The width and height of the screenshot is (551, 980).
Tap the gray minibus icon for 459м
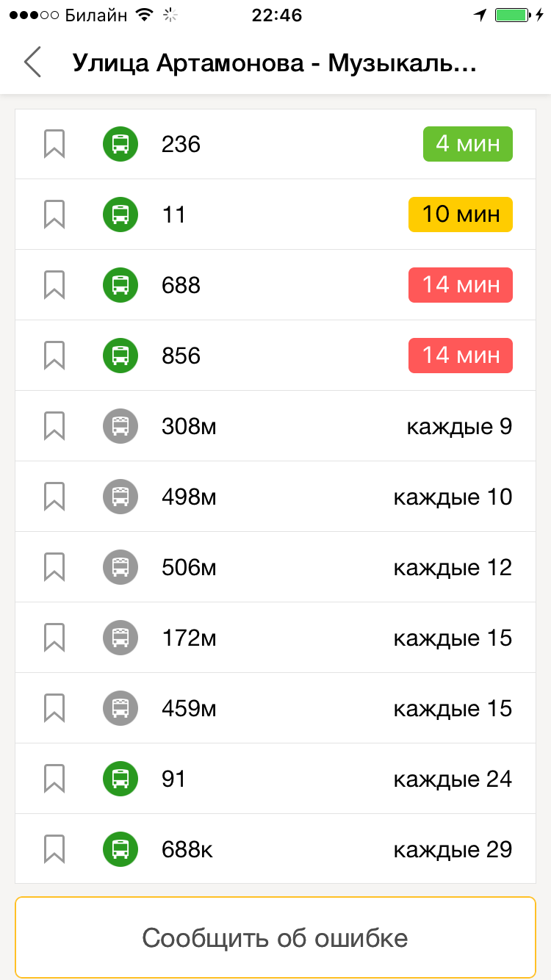point(120,708)
